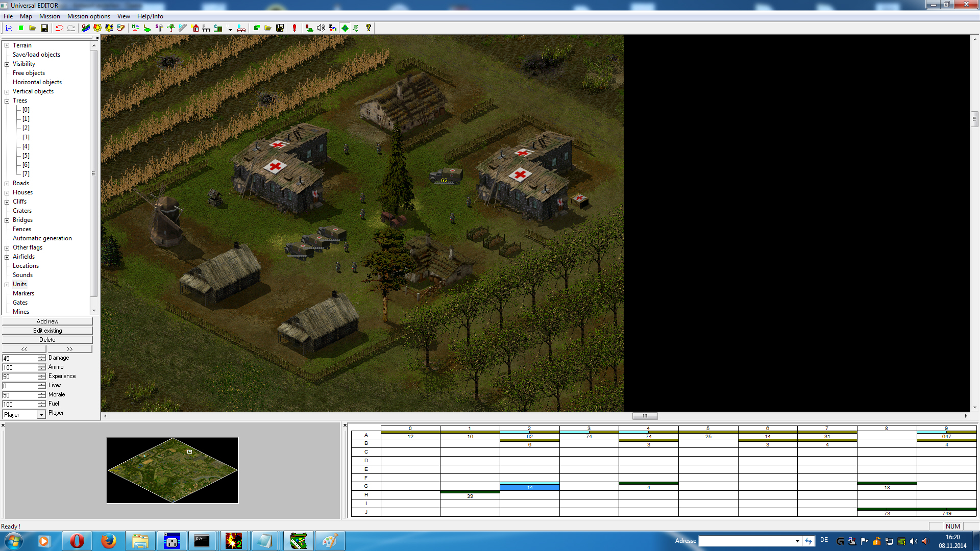Click the save floppy disk icon
Viewport: 980px width, 551px height.
click(44, 28)
